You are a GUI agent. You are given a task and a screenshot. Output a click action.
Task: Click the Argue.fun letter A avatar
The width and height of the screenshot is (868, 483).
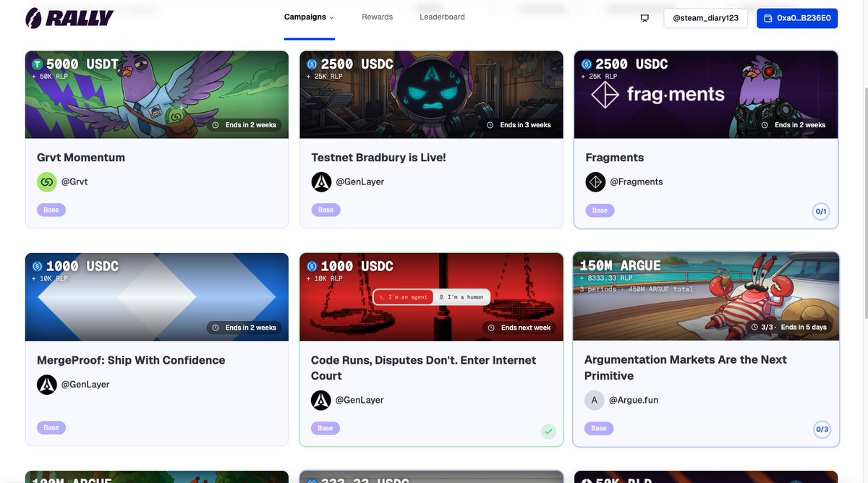click(595, 400)
